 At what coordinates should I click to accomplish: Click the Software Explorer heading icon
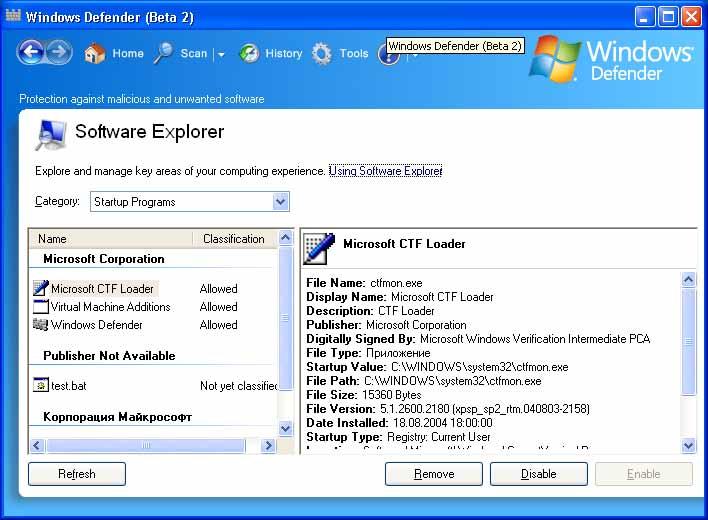[51, 135]
